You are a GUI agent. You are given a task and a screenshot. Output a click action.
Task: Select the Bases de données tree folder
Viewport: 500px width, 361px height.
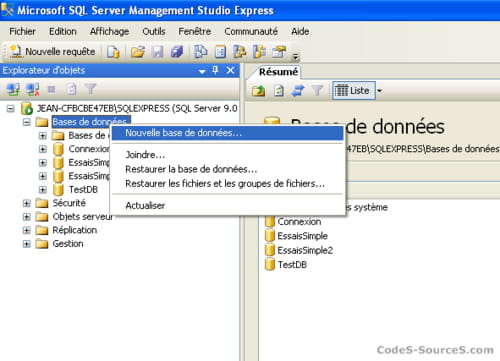pyautogui.click(x=91, y=122)
